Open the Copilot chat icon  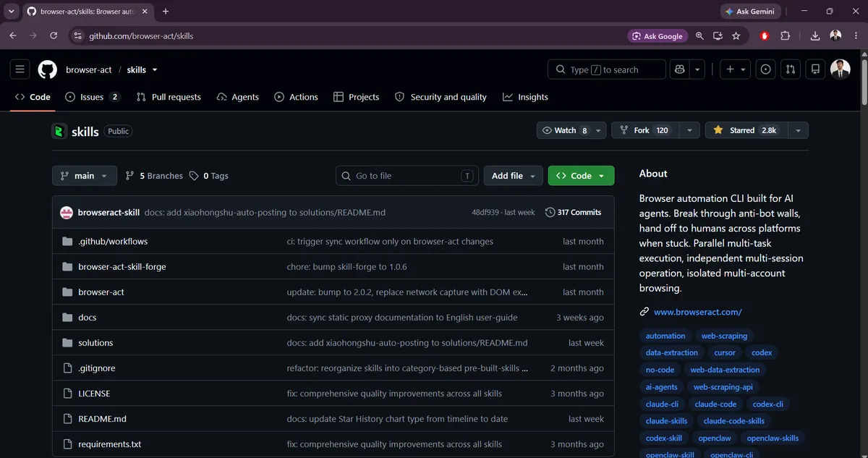click(679, 69)
